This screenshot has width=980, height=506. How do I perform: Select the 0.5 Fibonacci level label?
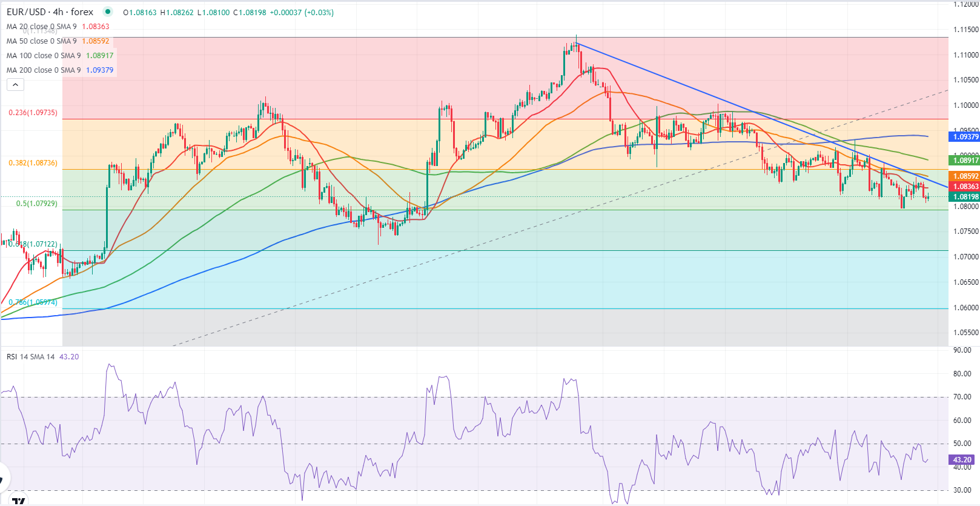click(x=36, y=204)
